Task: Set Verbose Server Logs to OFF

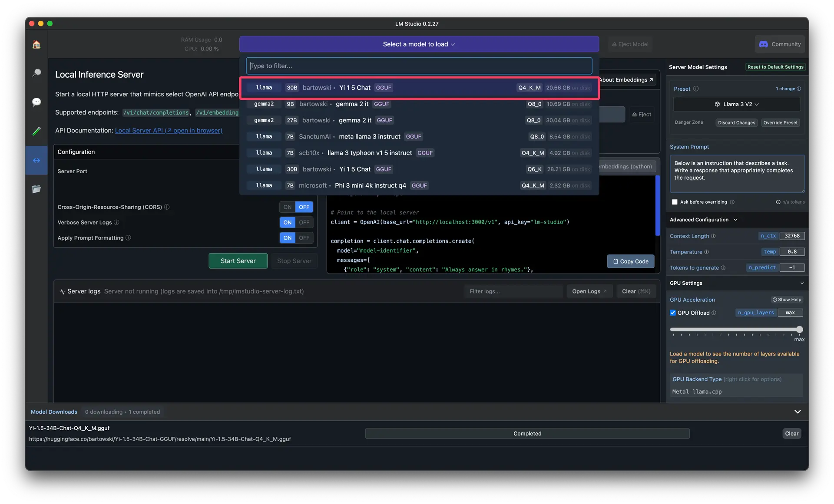Action: (304, 222)
